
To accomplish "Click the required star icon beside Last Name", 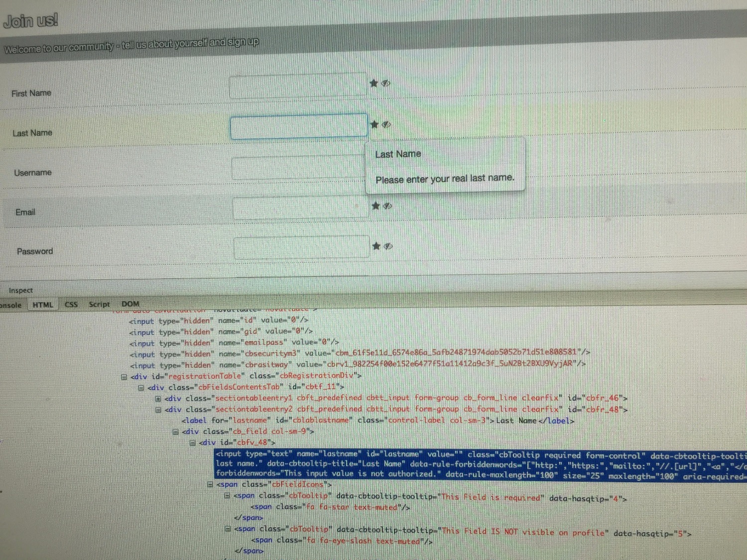I will point(374,124).
